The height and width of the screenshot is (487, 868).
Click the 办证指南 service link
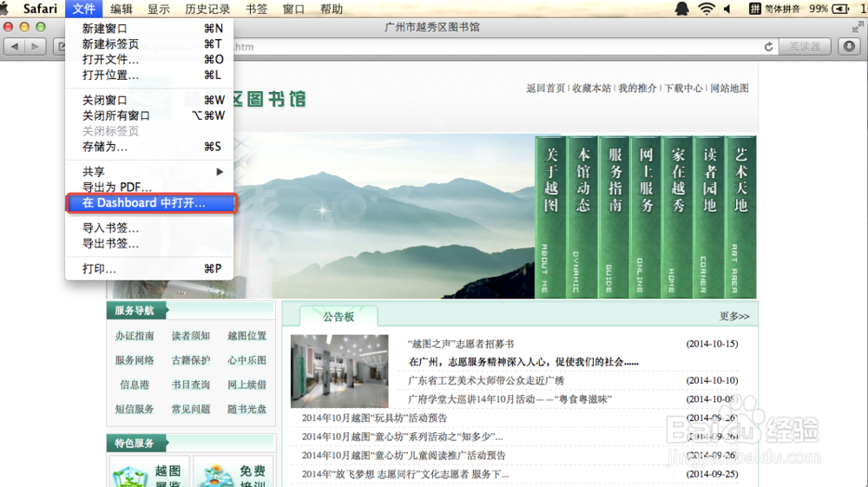[135, 336]
